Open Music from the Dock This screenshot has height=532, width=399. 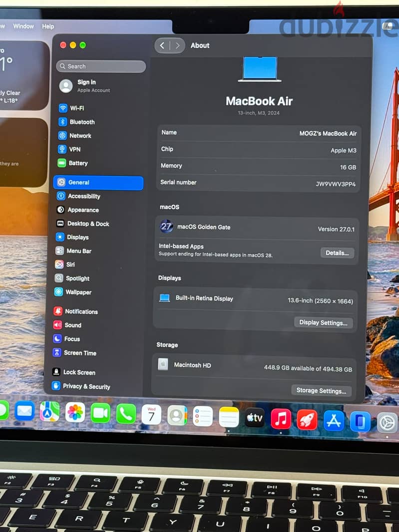(281, 419)
